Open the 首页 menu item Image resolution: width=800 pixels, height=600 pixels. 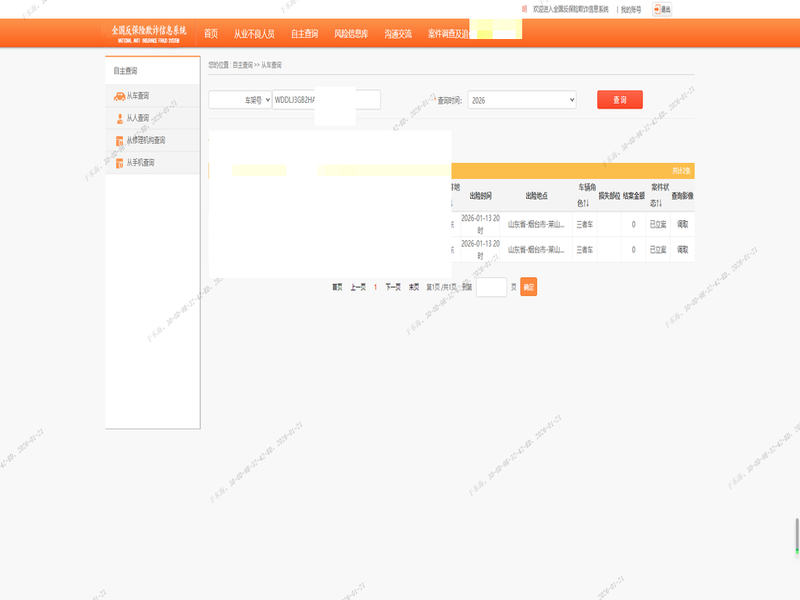[211, 34]
